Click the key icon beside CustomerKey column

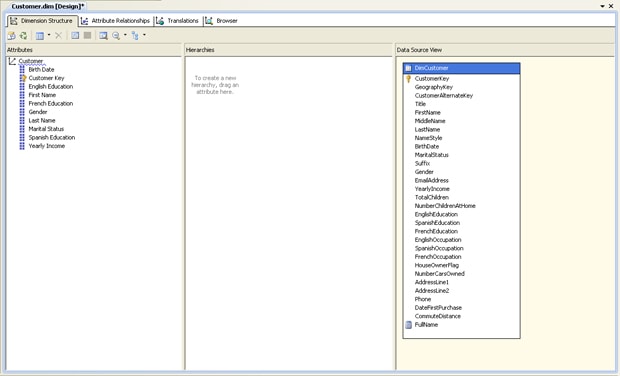tap(408, 79)
